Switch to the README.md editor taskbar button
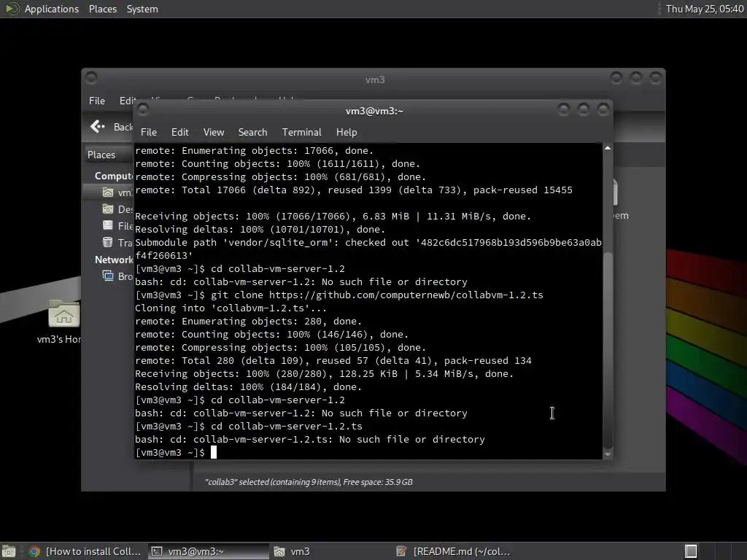 (453, 551)
